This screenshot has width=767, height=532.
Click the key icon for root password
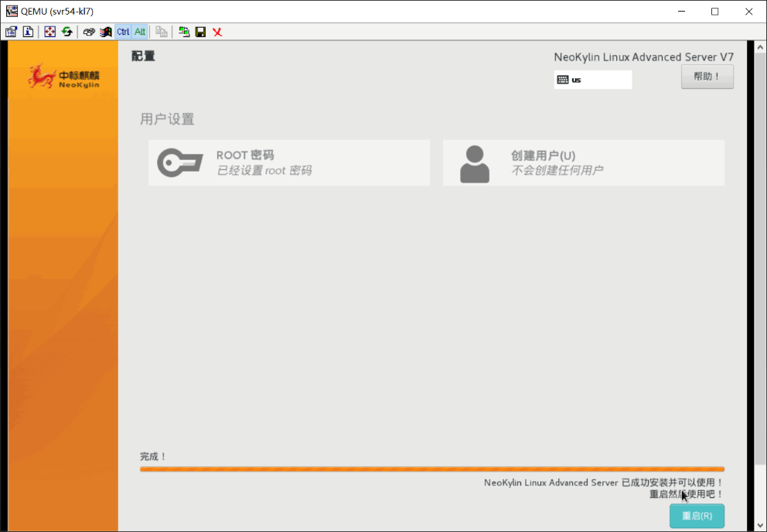pyautogui.click(x=180, y=162)
